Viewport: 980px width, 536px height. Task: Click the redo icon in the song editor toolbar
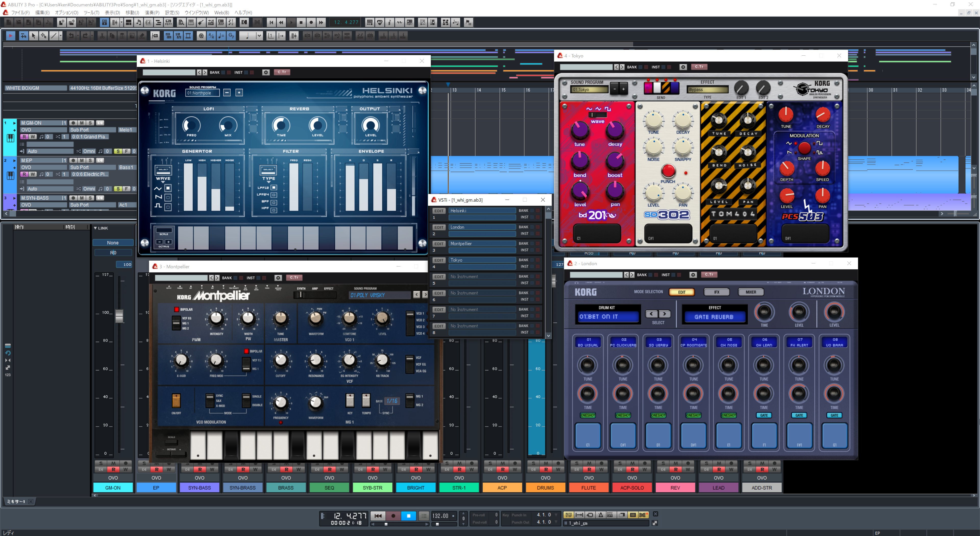(85, 36)
